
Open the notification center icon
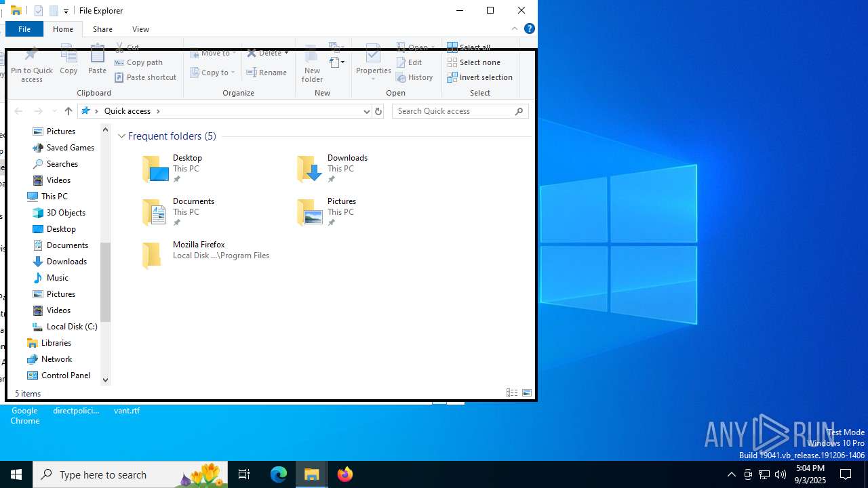pyautogui.click(x=846, y=474)
